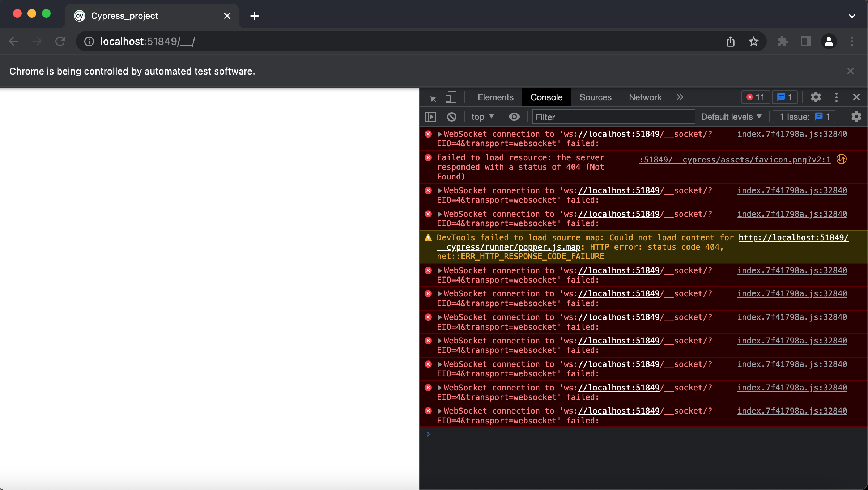Click the reload favicon request icon
Viewport: 868px width, 490px height.
point(841,159)
